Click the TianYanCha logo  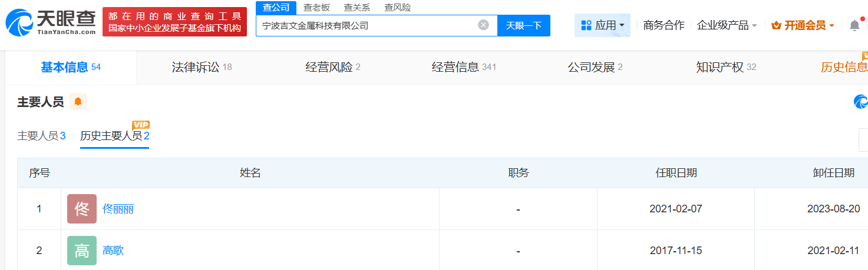[x=51, y=22]
